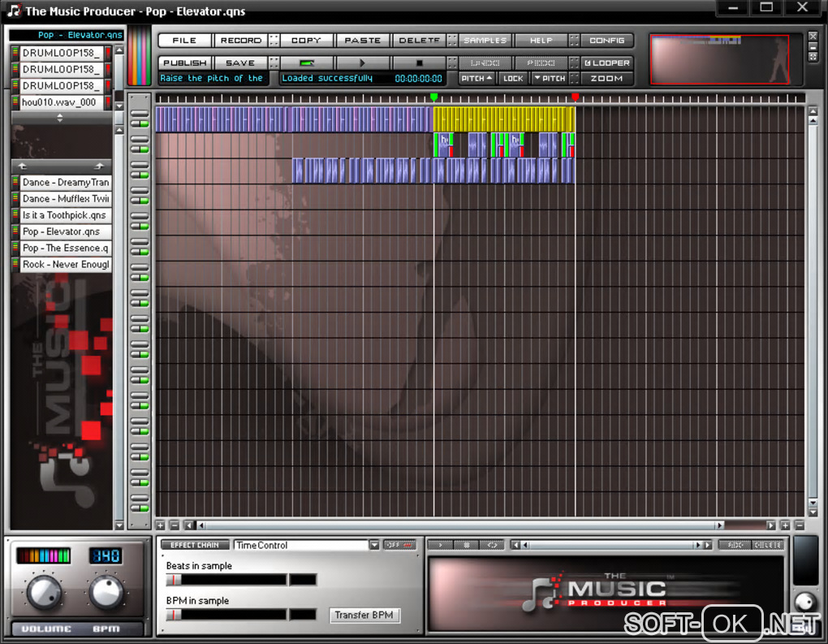Click red indicator beside first DRUMLOOP158_
Screen dimensions: 828x644
point(108,53)
